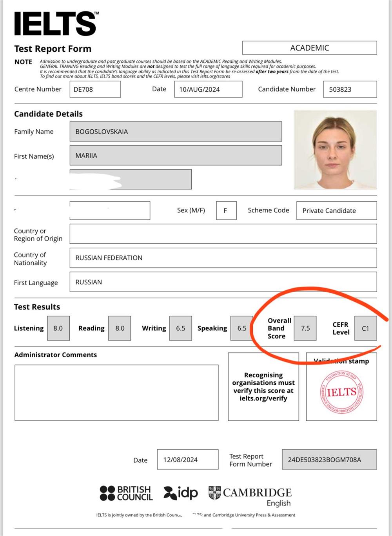This screenshot has width=392, height=536.
Task: Click the 'Administrator Comments' heading
Action: 56,355
